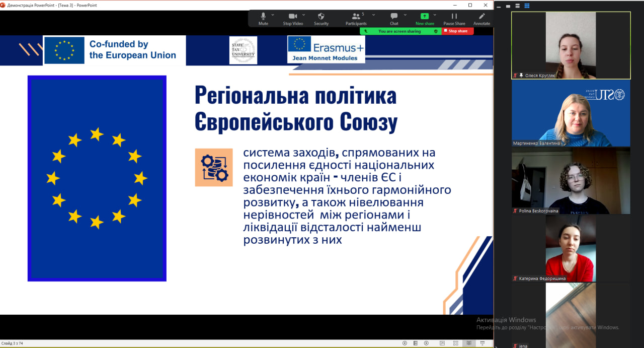Viewport: 644px width, 348px height.
Task: Click the muted mic icon beside Polina Beskorovaina
Action: 515,211
